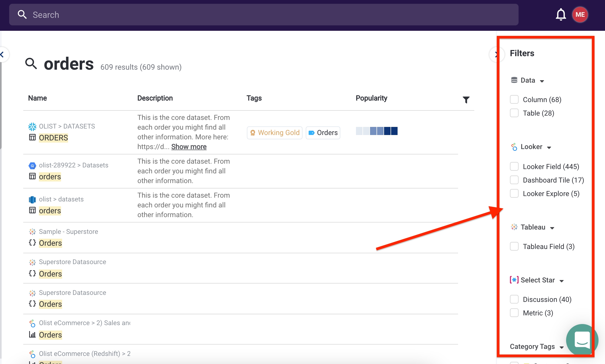
Task: Click the Name column header
Action: (38, 98)
